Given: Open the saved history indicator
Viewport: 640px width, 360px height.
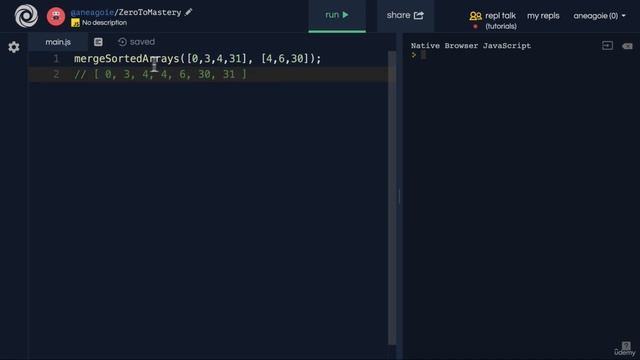Looking at the screenshot, I should click(136, 42).
